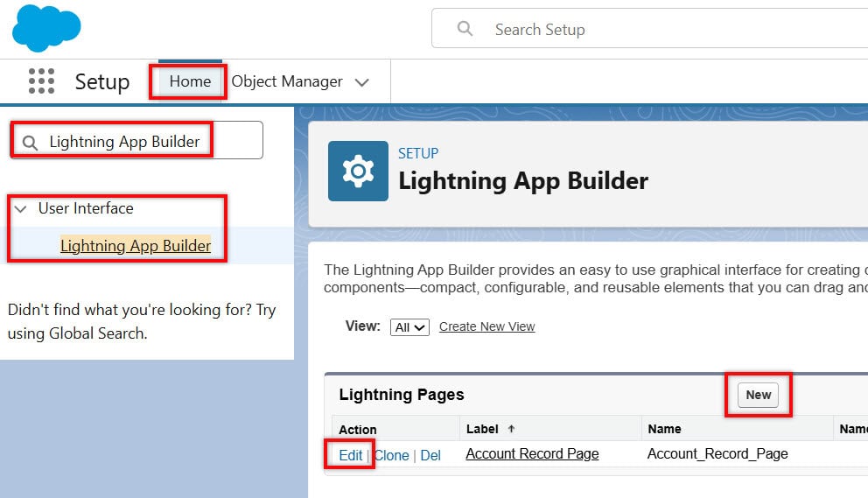Open the View All dropdown

[409, 327]
